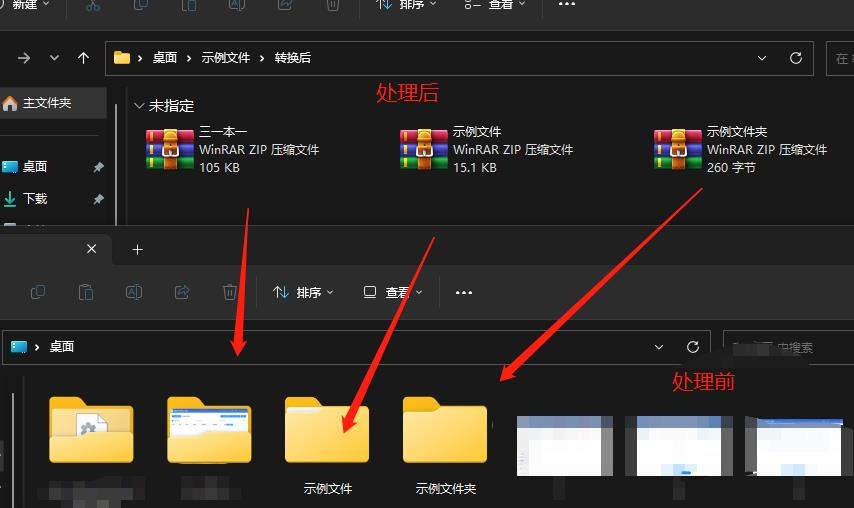This screenshot has width=854, height=508.
Task: Open 排序 dropdown in bottom window
Action: click(x=303, y=292)
